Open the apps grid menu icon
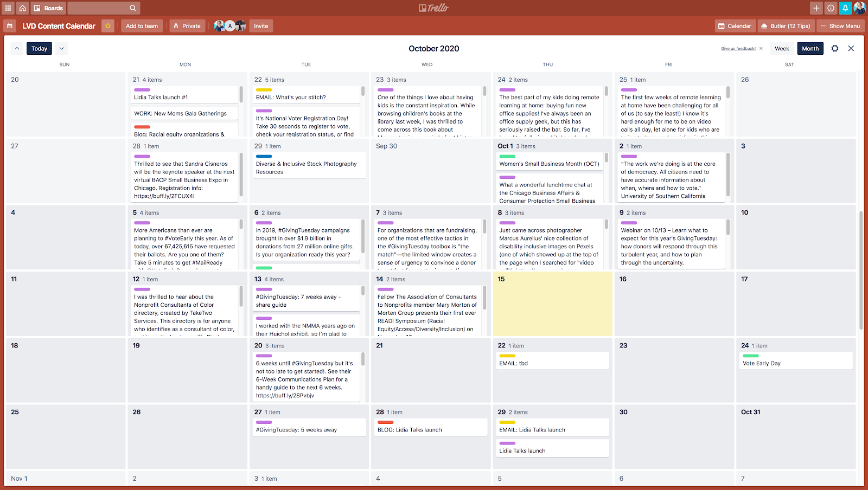Screen dimensions: 868x490 pos(8,8)
